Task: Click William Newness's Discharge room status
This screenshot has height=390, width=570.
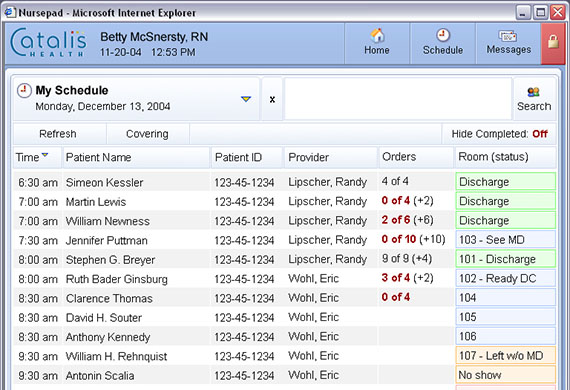Action: (506, 220)
